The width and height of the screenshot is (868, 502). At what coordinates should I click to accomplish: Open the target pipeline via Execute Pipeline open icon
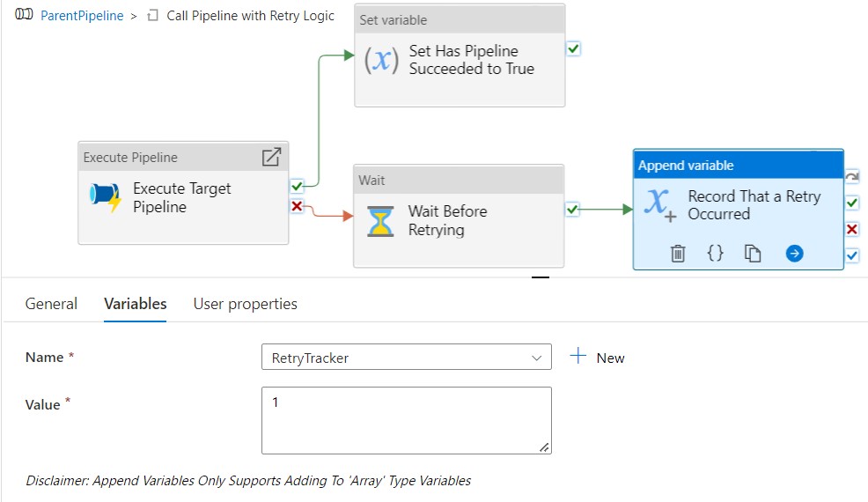click(271, 157)
